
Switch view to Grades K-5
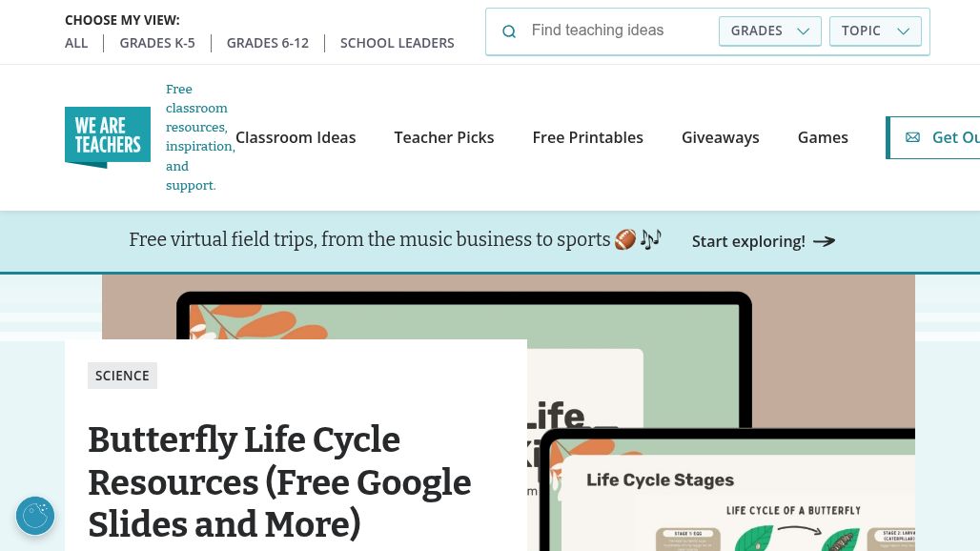pos(157,43)
